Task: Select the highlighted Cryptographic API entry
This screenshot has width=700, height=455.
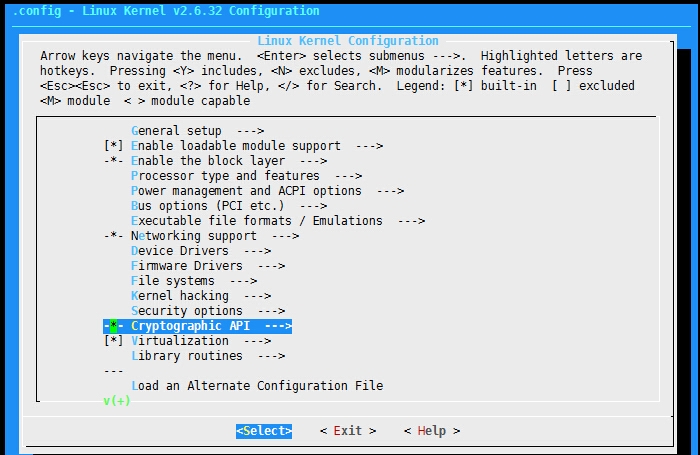Action: 197,326
